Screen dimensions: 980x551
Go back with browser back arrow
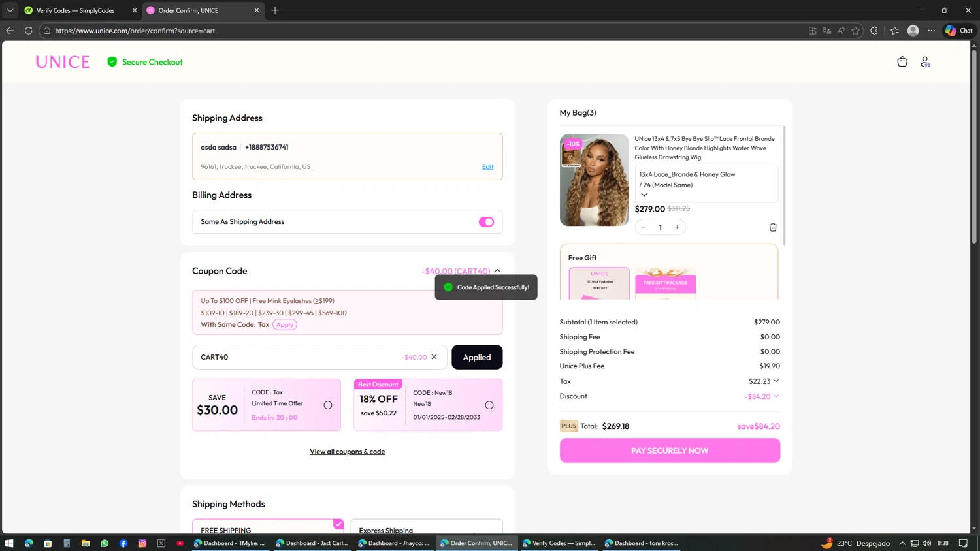pyautogui.click(x=10, y=31)
